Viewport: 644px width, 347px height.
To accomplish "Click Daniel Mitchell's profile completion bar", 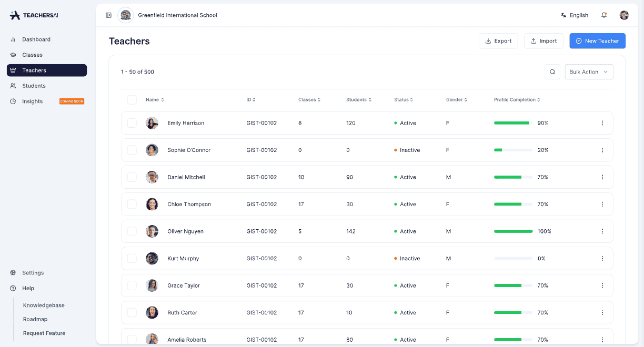I will point(513,177).
